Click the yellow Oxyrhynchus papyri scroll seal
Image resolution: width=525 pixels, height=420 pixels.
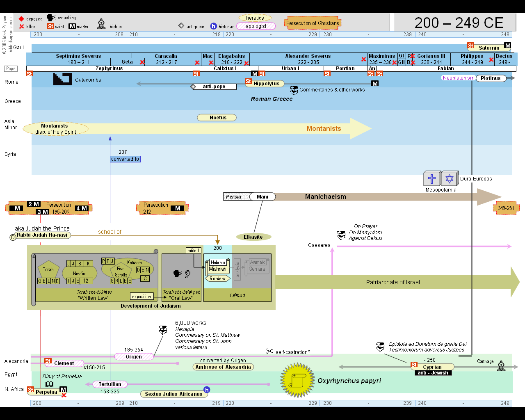(297, 380)
